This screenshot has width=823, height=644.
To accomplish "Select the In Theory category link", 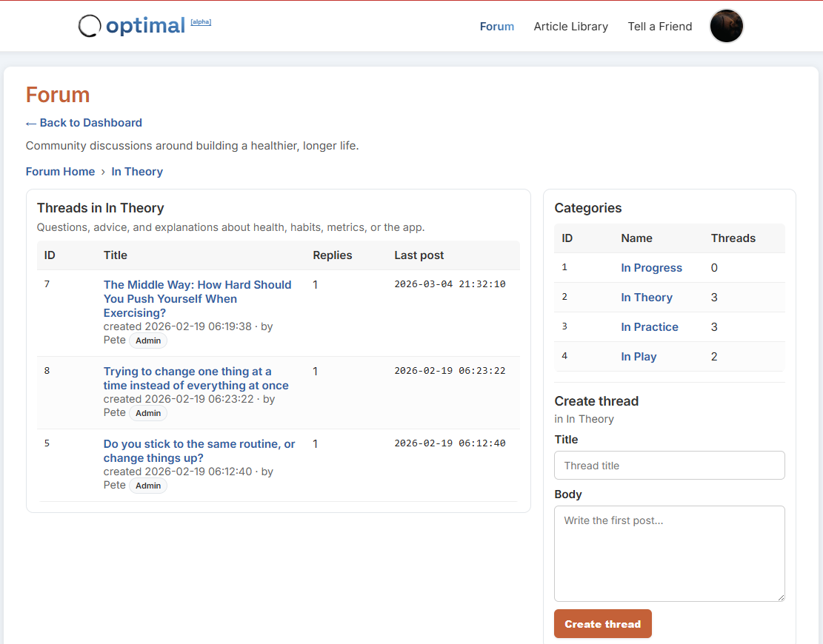I will (646, 297).
